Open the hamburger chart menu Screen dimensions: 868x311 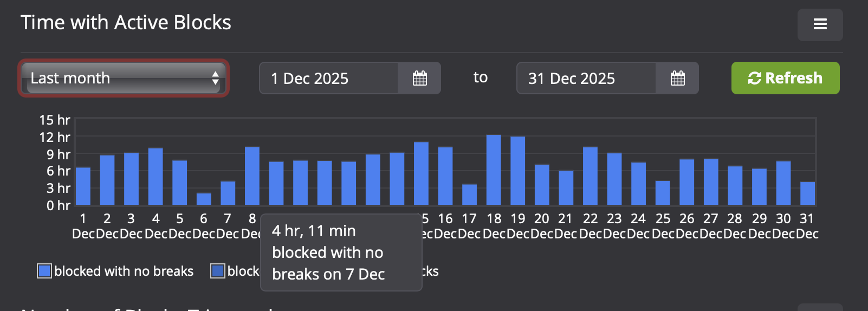(820, 24)
